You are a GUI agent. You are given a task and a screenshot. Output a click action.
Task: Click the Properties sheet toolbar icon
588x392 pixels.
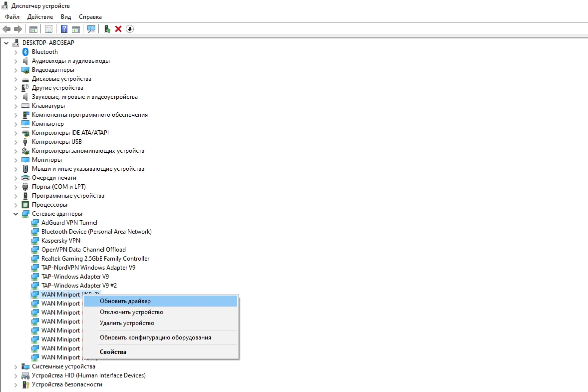point(49,29)
